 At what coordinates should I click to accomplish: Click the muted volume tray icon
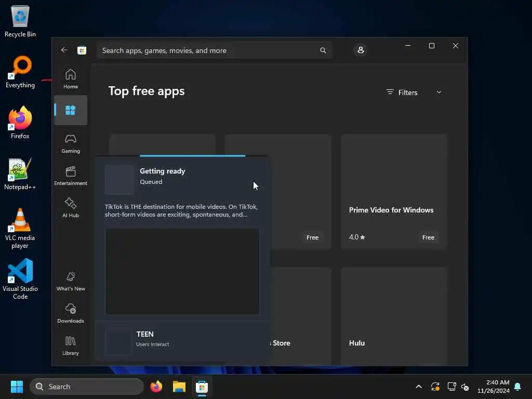pos(465,387)
